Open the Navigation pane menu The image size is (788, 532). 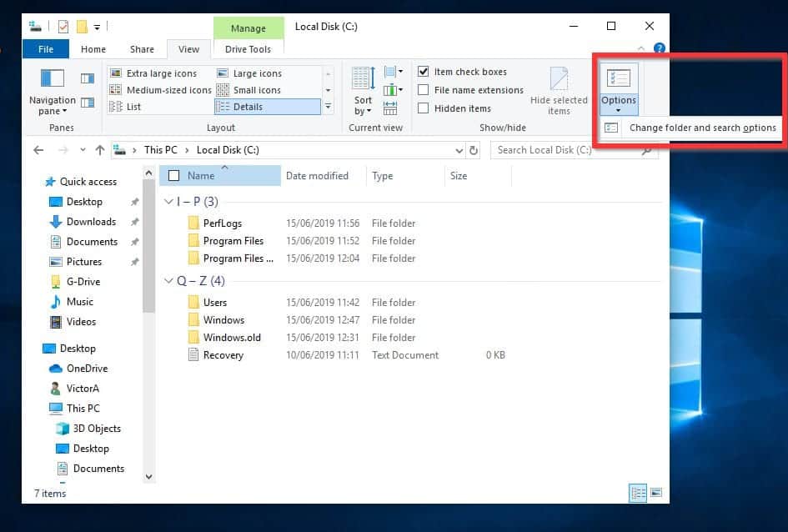tap(53, 91)
